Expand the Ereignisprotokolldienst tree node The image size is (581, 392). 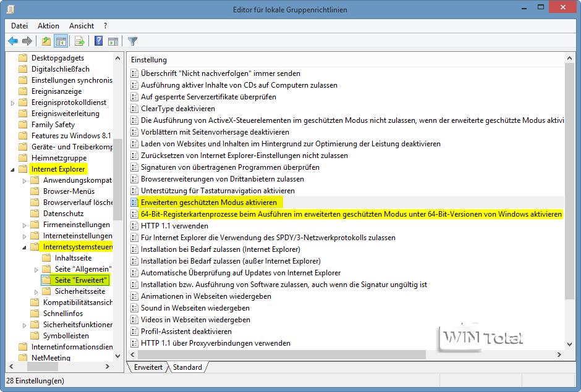pos(12,103)
